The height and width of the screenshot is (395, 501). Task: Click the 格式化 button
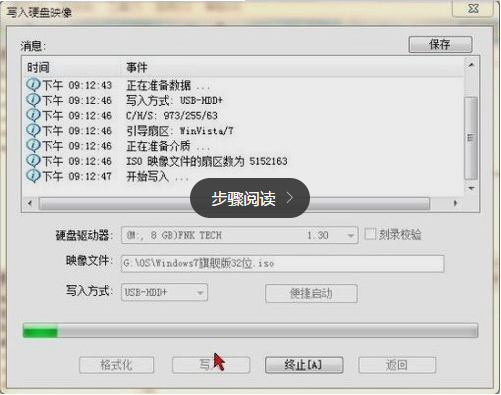(x=117, y=365)
